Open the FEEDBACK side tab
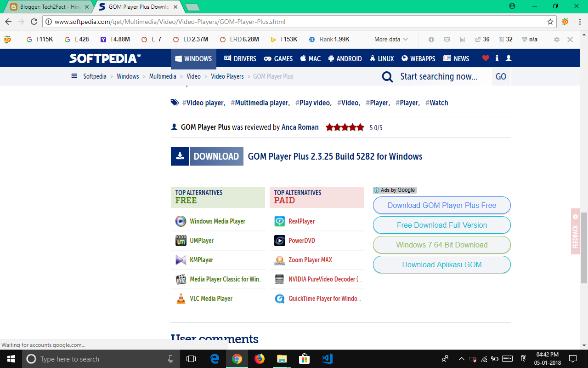 [576, 231]
